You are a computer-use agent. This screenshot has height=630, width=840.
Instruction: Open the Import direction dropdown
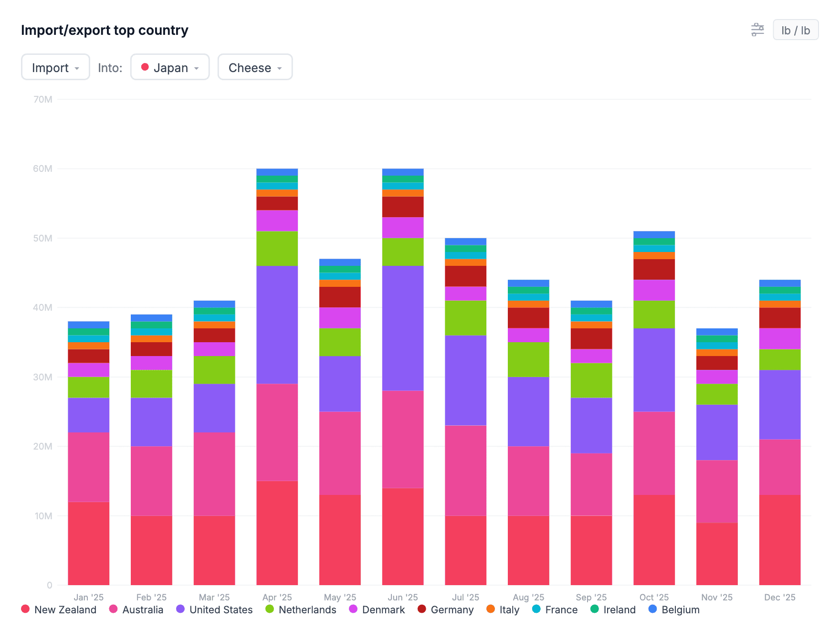tap(55, 68)
